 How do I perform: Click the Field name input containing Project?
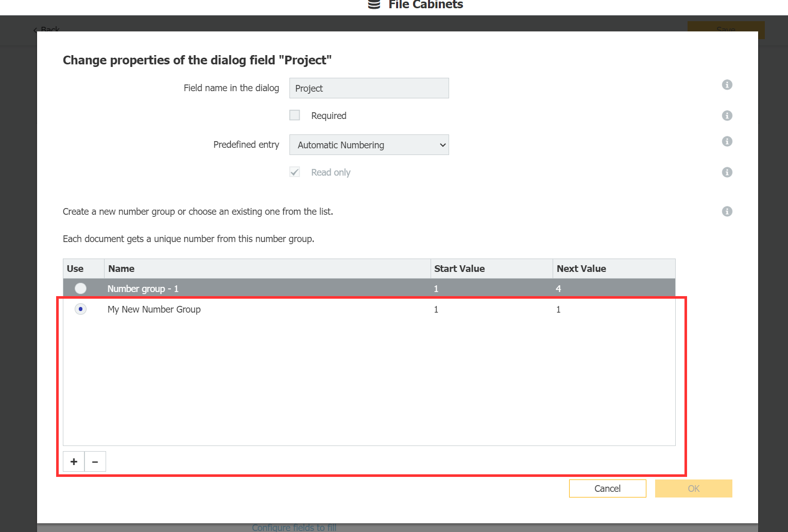369,89
